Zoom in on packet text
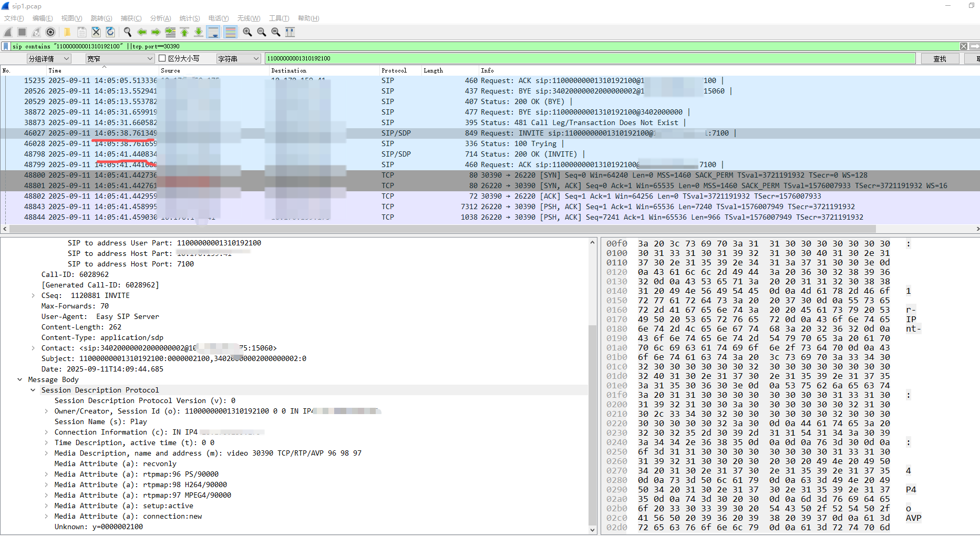 (247, 32)
